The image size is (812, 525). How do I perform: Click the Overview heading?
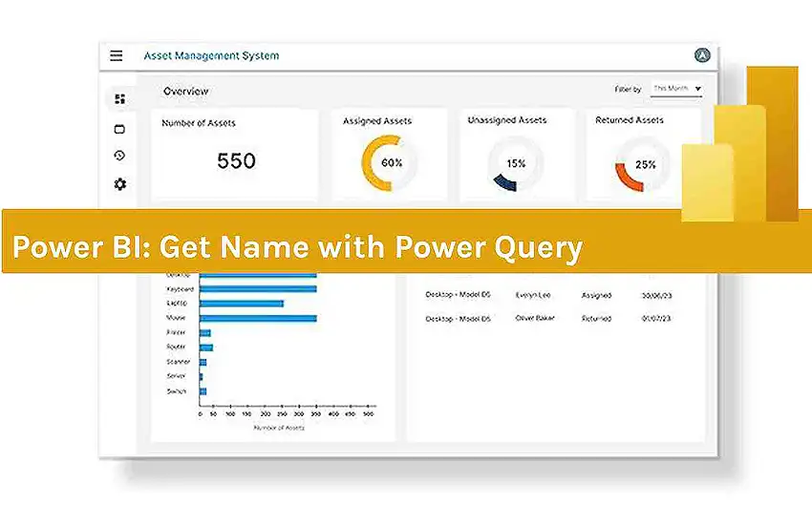pos(185,91)
